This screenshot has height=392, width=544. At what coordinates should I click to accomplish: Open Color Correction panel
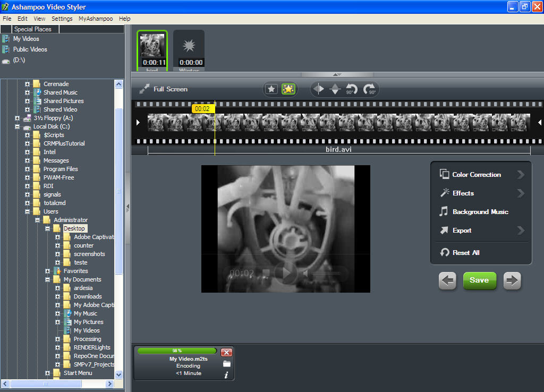coord(481,175)
